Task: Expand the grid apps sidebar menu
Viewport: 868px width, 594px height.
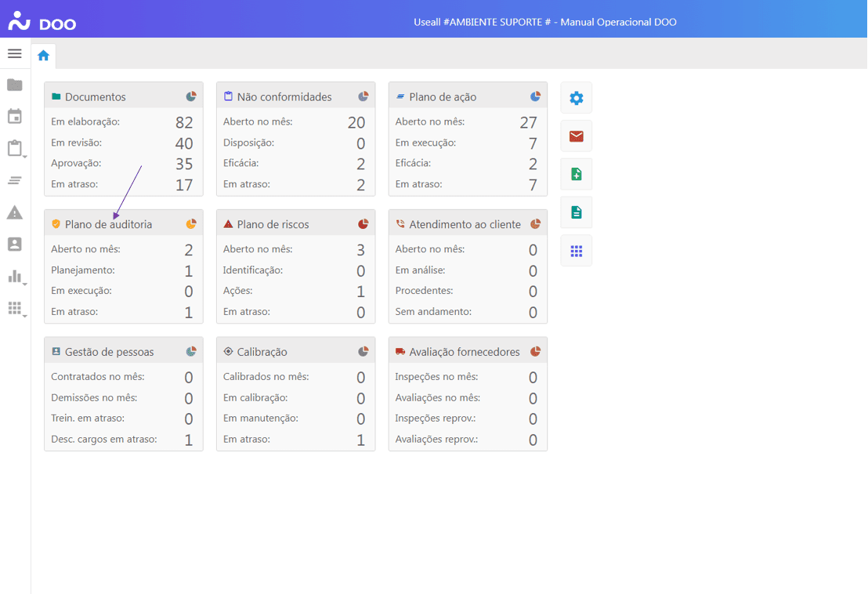Action: [16, 309]
